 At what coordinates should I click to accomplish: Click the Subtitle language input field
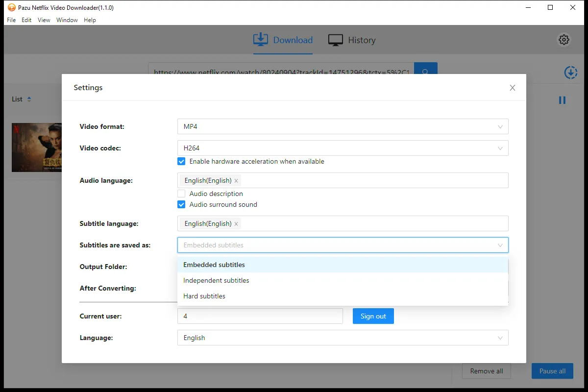tap(343, 223)
